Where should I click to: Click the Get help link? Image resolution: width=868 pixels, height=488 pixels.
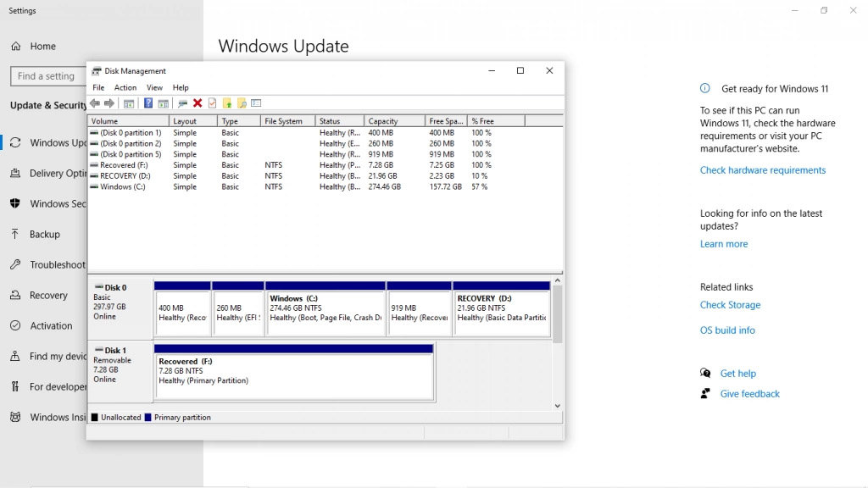(737, 374)
